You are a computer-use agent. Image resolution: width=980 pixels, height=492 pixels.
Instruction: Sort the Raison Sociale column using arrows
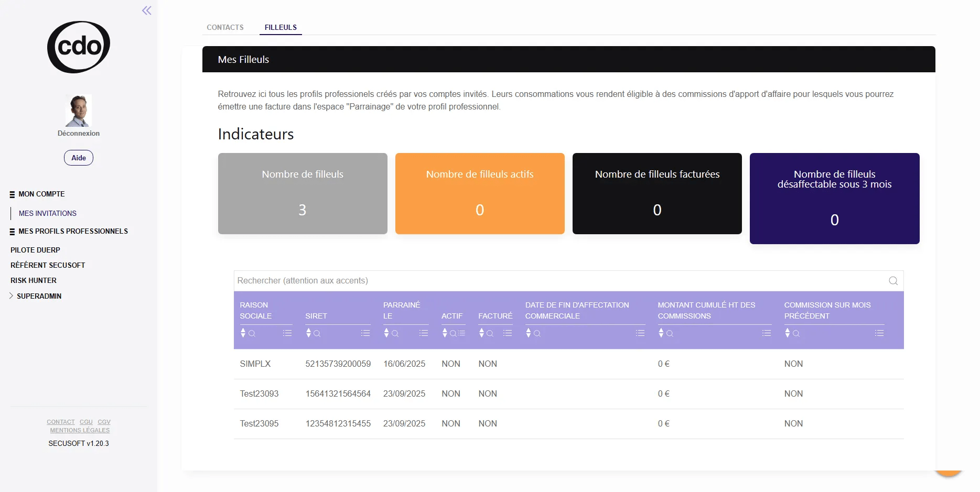(x=243, y=333)
